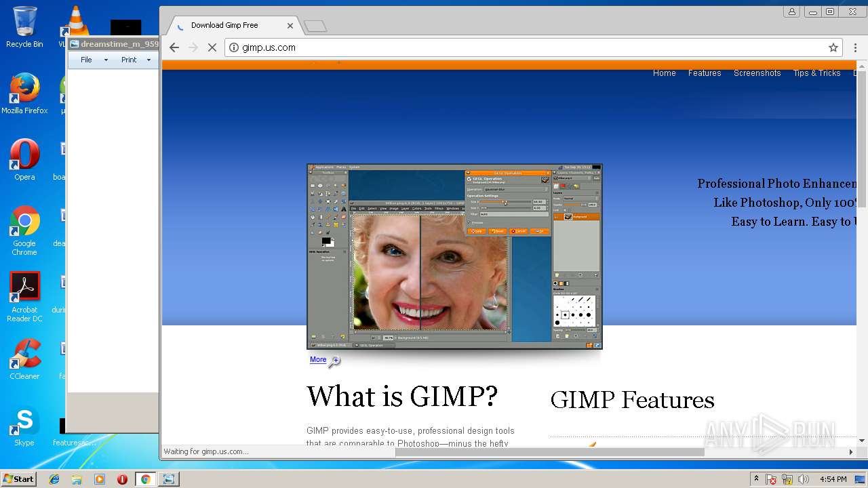This screenshot has height=488, width=868.
Task: Click the Waiting for gimp.us.com status text
Action: (206, 451)
